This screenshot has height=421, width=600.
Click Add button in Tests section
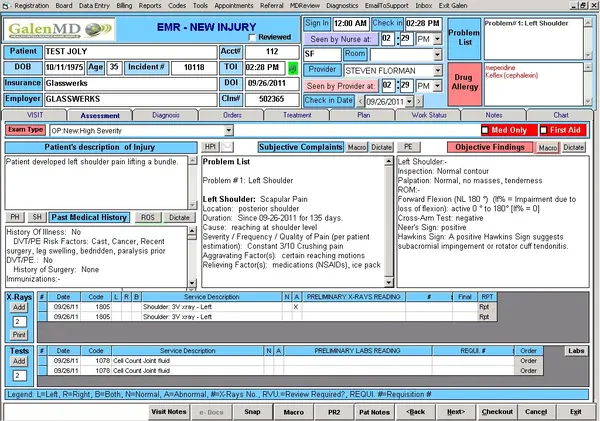click(19, 361)
